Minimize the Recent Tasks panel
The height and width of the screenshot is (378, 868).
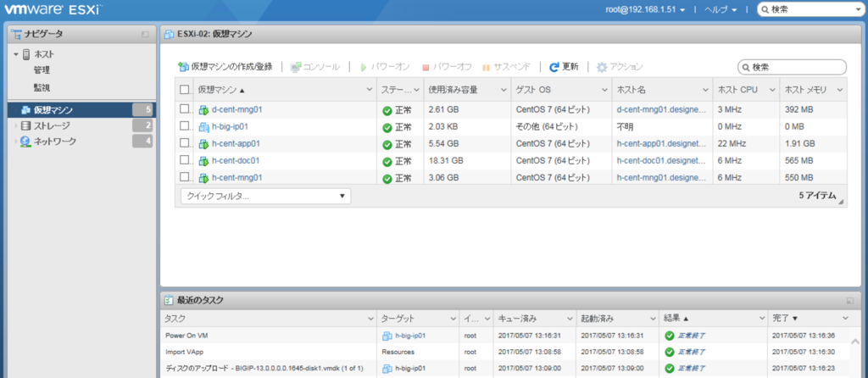point(849,301)
